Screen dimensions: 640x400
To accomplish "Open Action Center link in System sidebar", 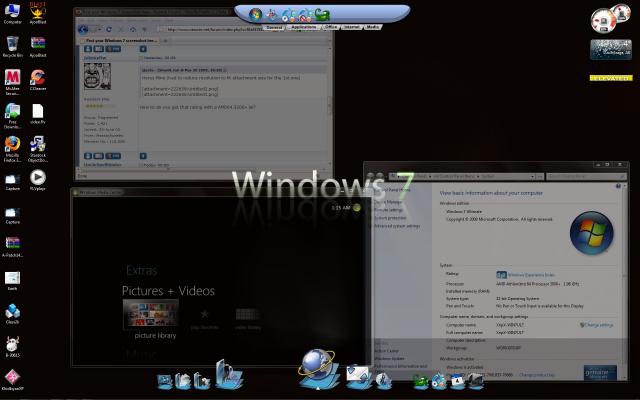I will [386, 351].
